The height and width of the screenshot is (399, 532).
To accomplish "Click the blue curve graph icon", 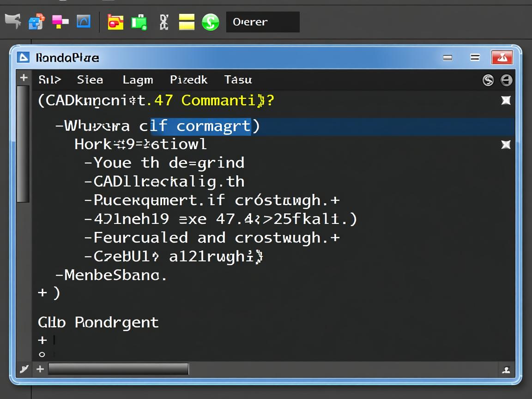I will pos(84,21).
